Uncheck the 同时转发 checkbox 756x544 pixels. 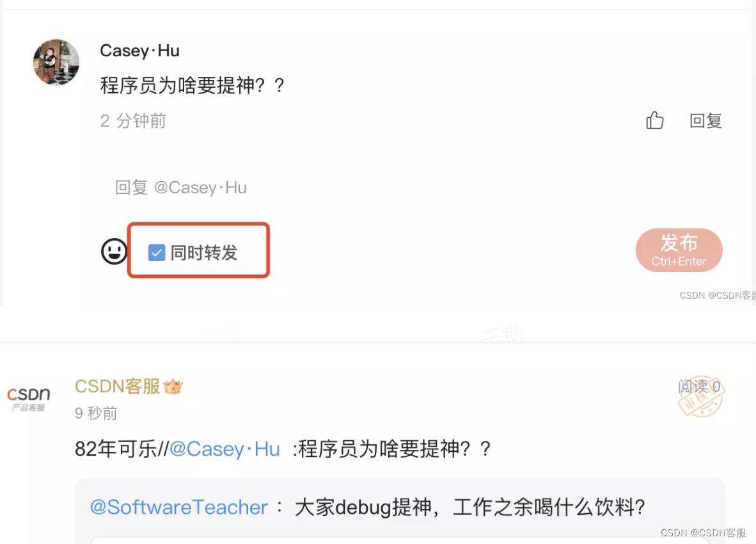pos(157,252)
